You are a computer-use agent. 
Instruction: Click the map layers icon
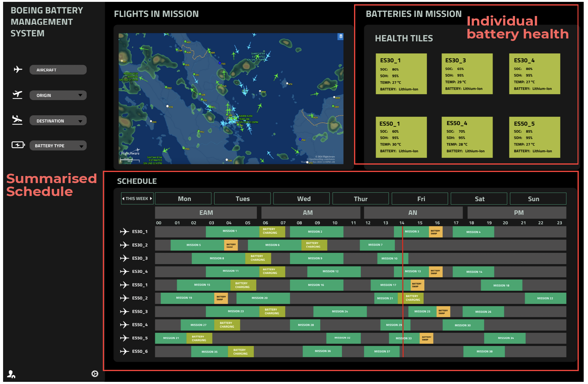(x=340, y=37)
